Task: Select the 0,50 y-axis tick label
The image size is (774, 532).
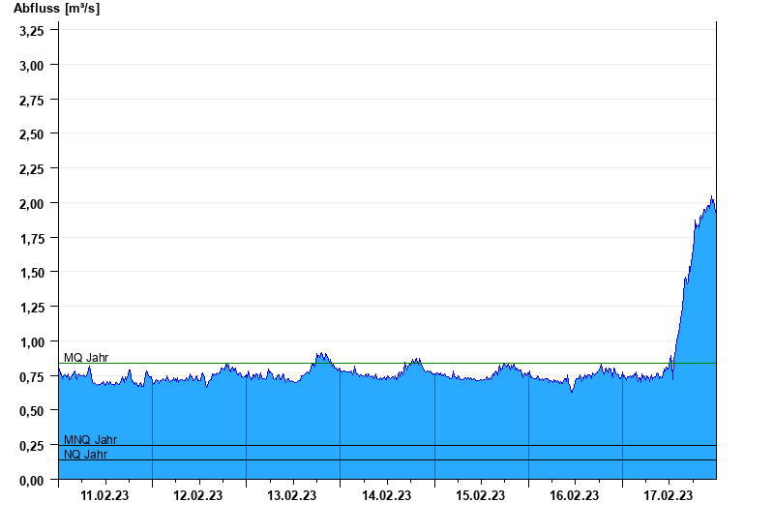Action: coord(32,411)
